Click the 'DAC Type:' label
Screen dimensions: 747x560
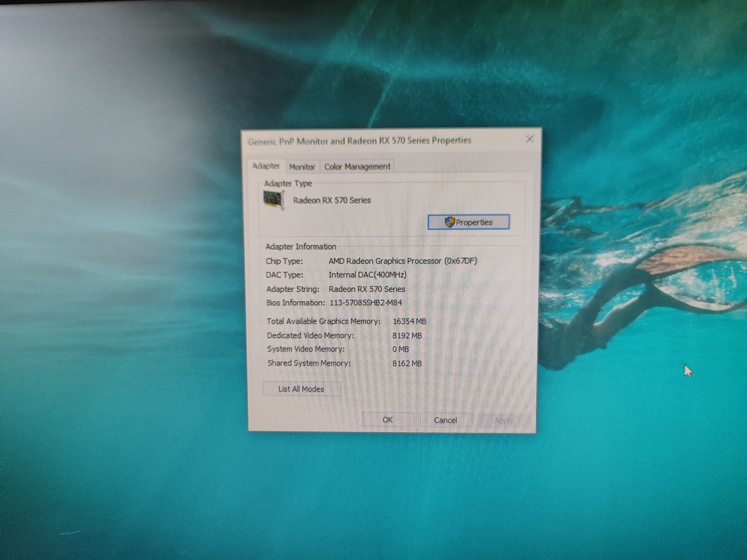(x=285, y=275)
